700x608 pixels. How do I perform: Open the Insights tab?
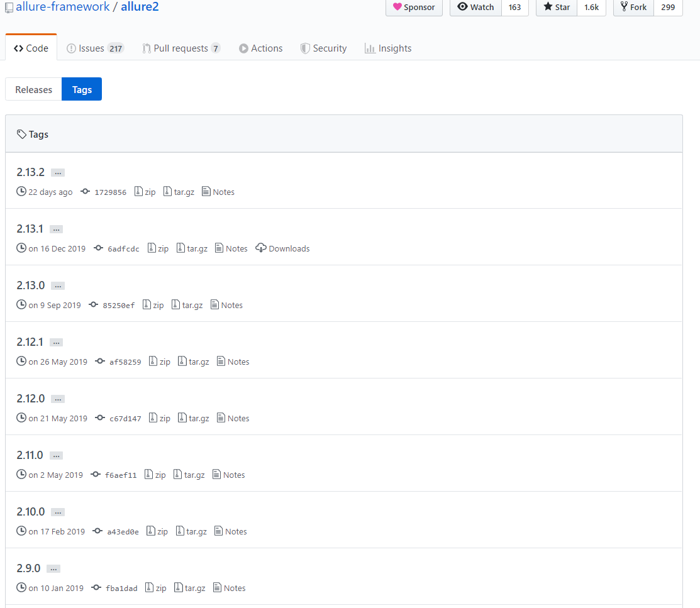[x=388, y=48]
